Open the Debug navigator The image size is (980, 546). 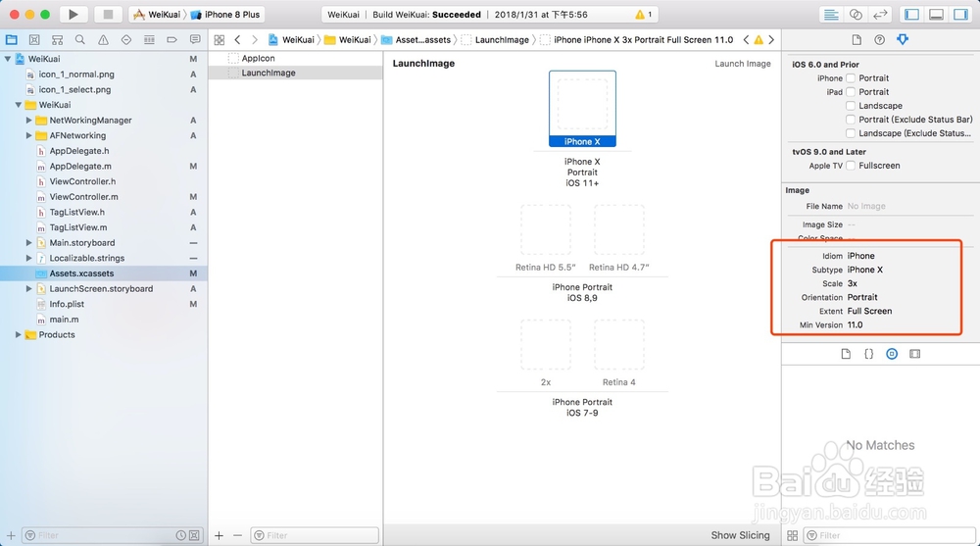point(149,39)
